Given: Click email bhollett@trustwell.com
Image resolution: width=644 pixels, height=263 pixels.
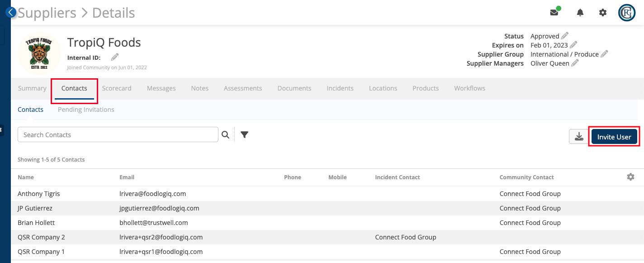Looking at the screenshot, I should [x=154, y=223].
